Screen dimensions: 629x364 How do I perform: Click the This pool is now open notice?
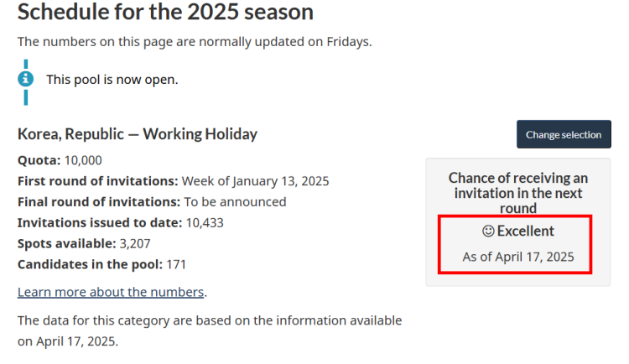click(112, 79)
